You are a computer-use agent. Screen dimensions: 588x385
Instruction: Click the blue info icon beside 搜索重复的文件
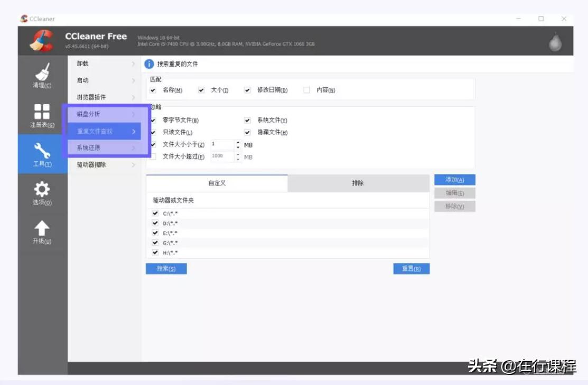150,64
